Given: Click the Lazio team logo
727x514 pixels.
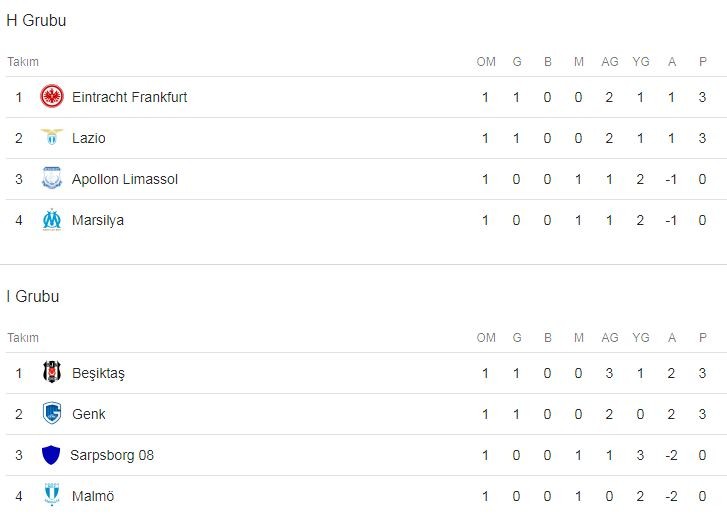Looking at the screenshot, I should pyautogui.click(x=52, y=138).
